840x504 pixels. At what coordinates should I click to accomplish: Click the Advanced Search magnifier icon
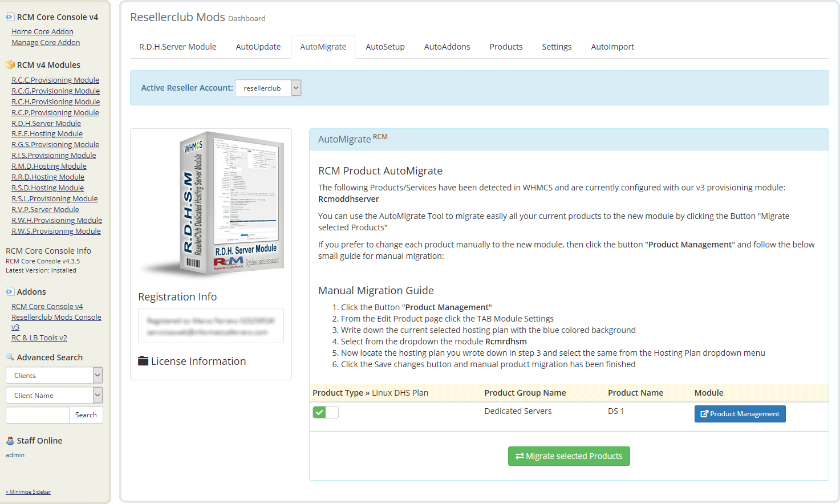click(x=10, y=357)
